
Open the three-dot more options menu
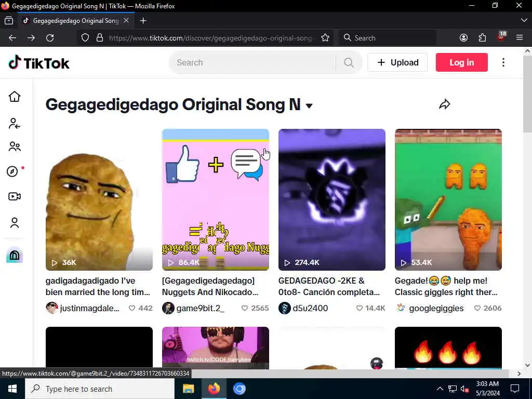pyautogui.click(x=503, y=62)
